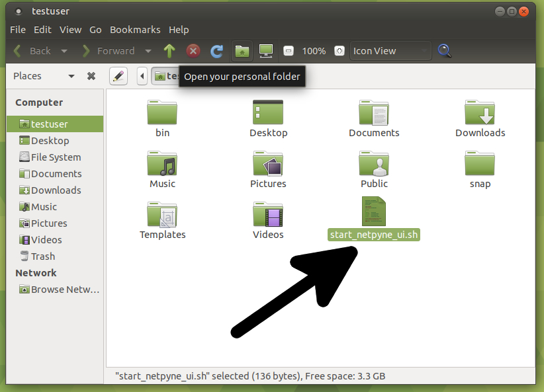Viewport: 544px width, 392px height.
Task: Select start_netpyne_ui.sh script file icon
Action: [x=374, y=212]
